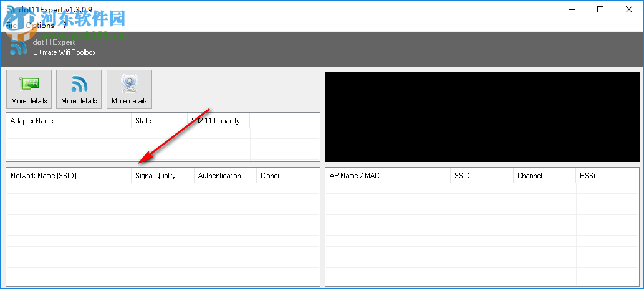This screenshot has height=289, width=644.
Task: Open antenna tower More details button
Action: click(x=130, y=89)
